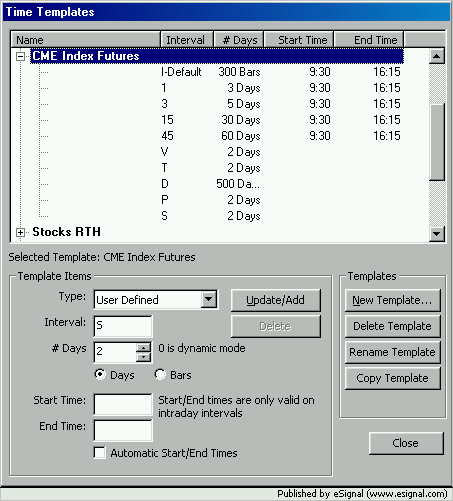Click Copy Template button
Image resolution: width=453 pixels, height=501 pixels.
tap(392, 378)
